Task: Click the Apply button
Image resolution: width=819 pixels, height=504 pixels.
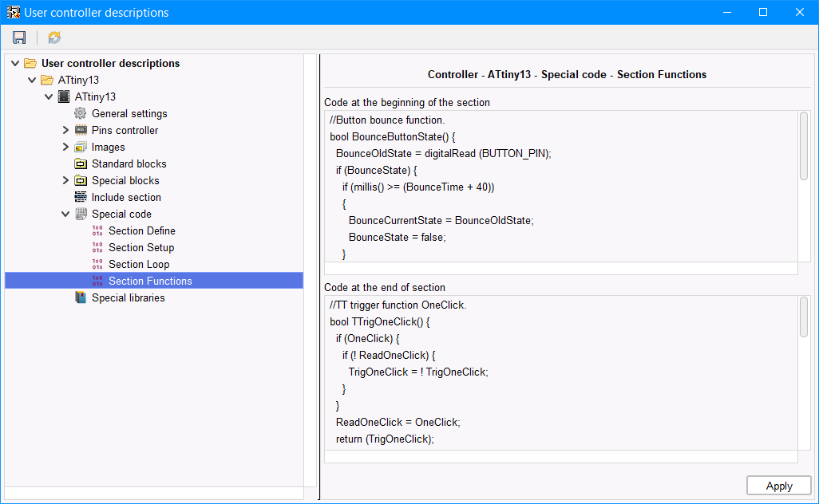Action: (779, 486)
